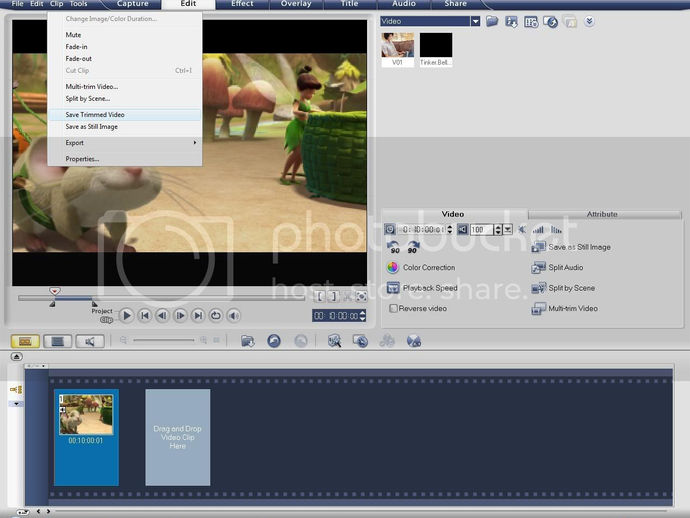Click the Undo button in the toolbar
690x518 pixels.
click(274, 341)
